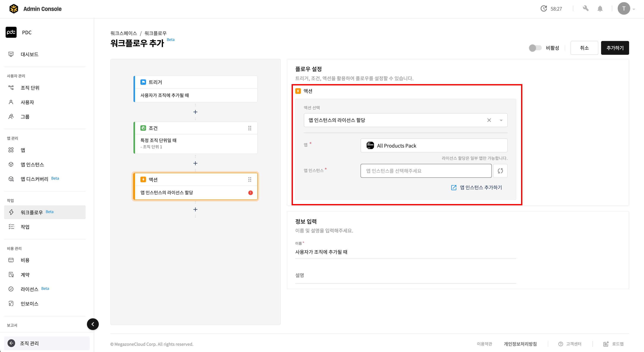Clear the selected action with X
Image resolution: width=644 pixels, height=352 pixels.
[x=489, y=120]
